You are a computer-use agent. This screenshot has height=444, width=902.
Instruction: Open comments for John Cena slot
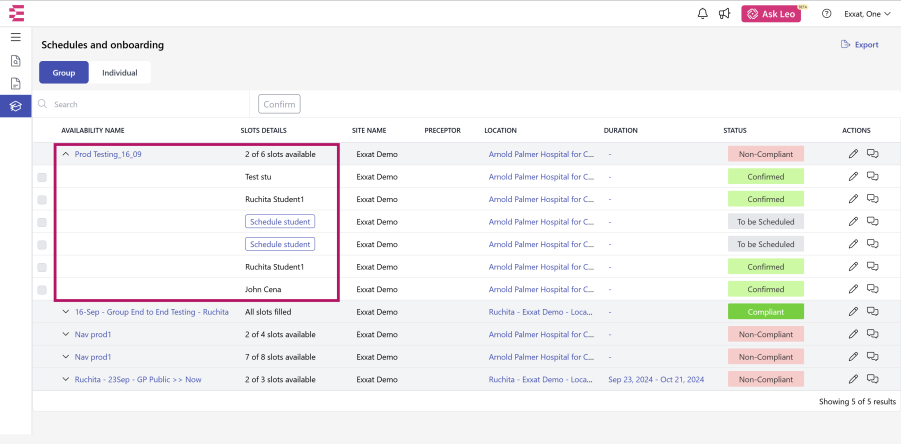873,289
